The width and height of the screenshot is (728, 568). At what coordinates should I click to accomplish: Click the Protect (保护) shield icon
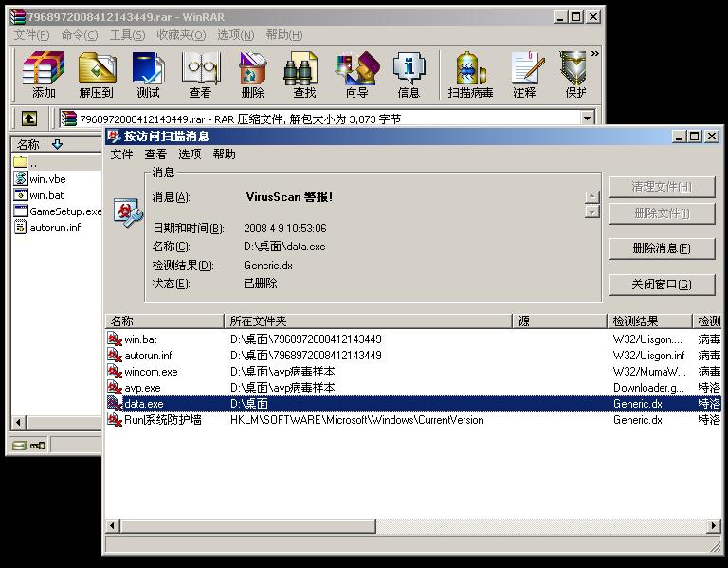574,74
